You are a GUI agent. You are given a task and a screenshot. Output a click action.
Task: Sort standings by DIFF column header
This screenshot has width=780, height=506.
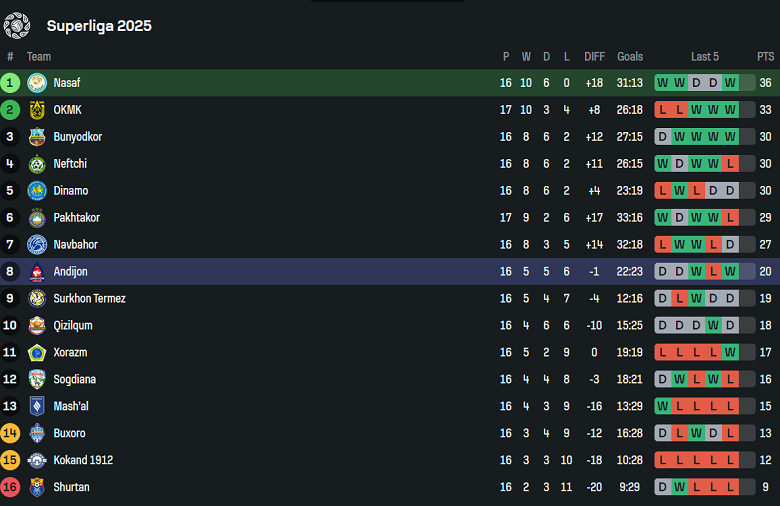point(595,57)
